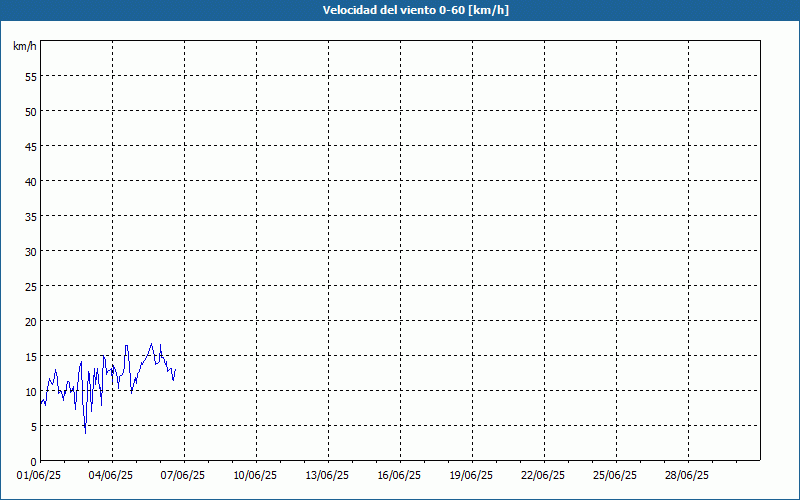This screenshot has width=800, height=500.
Task: Click the y-axis value 0
Action: (34, 462)
